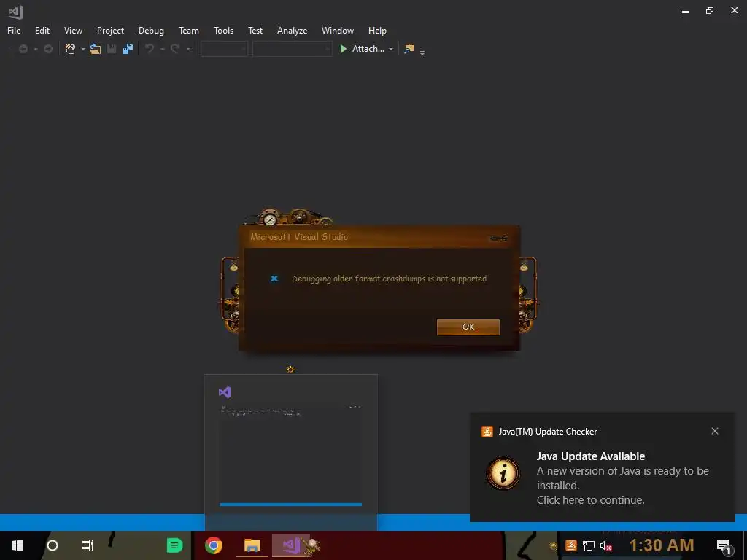This screenshot has height=560, width=747.
Task: Click the Java update tray icon
Action: 570,545
